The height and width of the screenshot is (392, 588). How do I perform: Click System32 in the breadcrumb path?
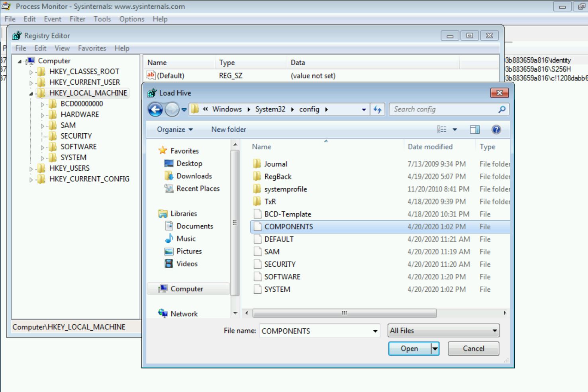(270, 109)
